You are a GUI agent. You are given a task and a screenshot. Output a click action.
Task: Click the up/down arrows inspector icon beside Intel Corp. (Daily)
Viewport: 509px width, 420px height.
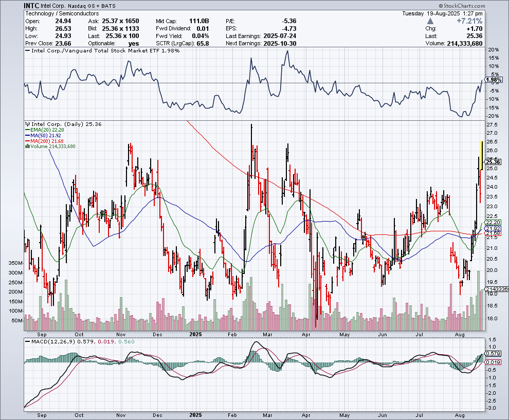tap(27, 124)
